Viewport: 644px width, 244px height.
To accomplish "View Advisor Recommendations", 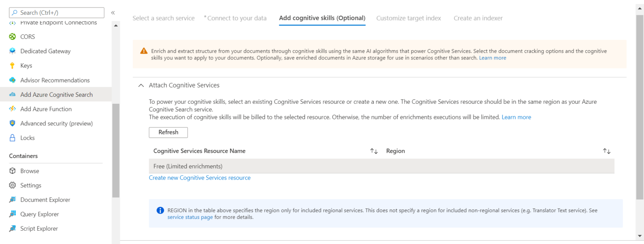I will coord(55,80).
